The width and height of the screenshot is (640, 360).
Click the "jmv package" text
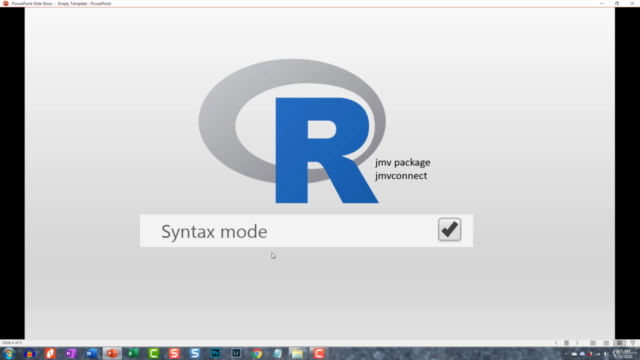click(402, 162)
